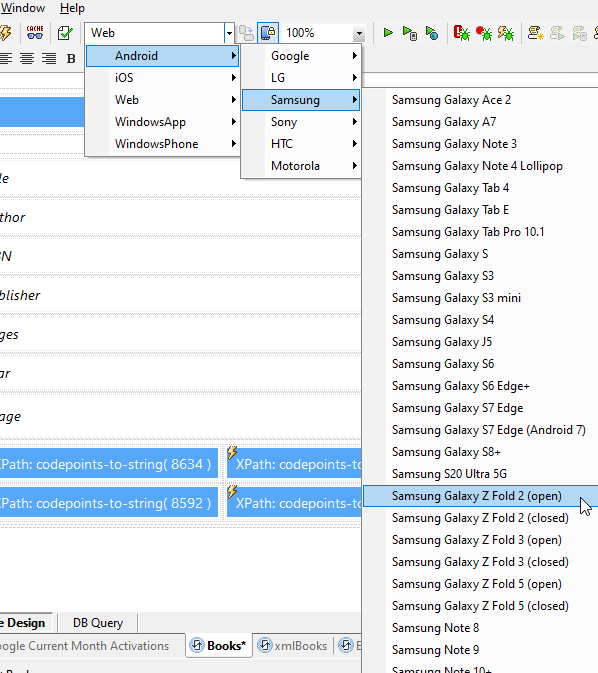The image size is (598, 673).
Task: Click the codepoints-to-string( 8634 ) XPath button
Action: coord(106,464)
